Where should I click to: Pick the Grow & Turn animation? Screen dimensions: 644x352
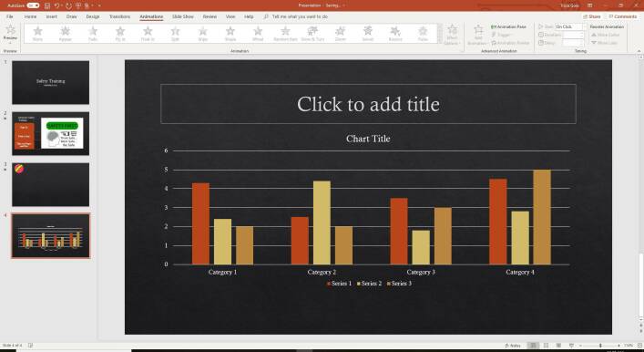click(x=313, y=34)
